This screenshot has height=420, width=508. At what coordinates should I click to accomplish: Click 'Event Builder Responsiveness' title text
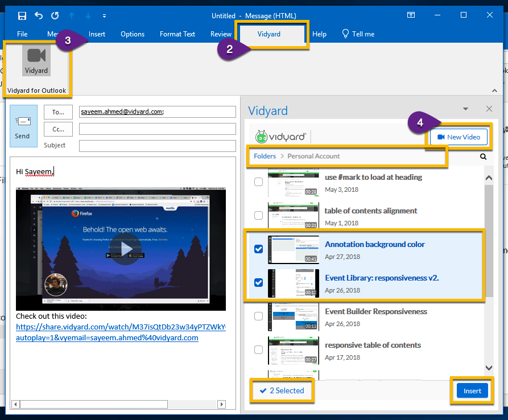tap(376, 311)
